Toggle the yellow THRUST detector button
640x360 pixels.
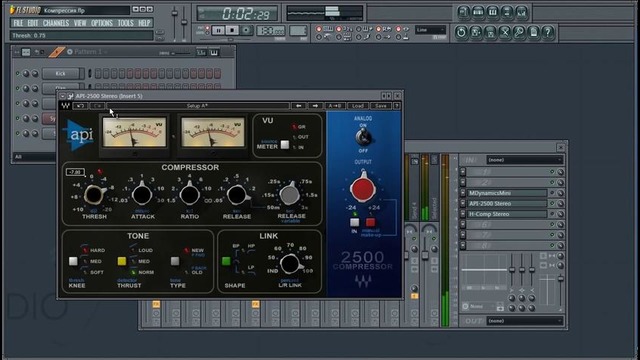point(122,261)
